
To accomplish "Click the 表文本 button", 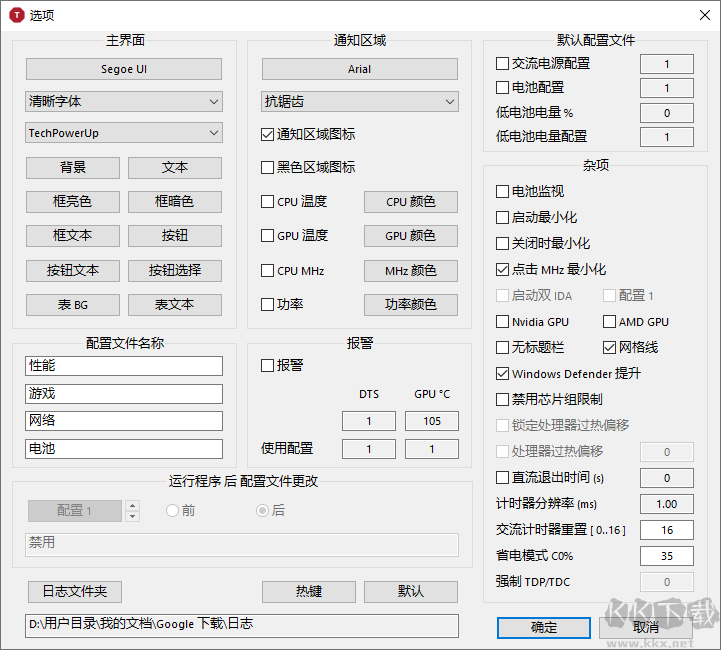I will pyautogui.click(x=175, y=305).
